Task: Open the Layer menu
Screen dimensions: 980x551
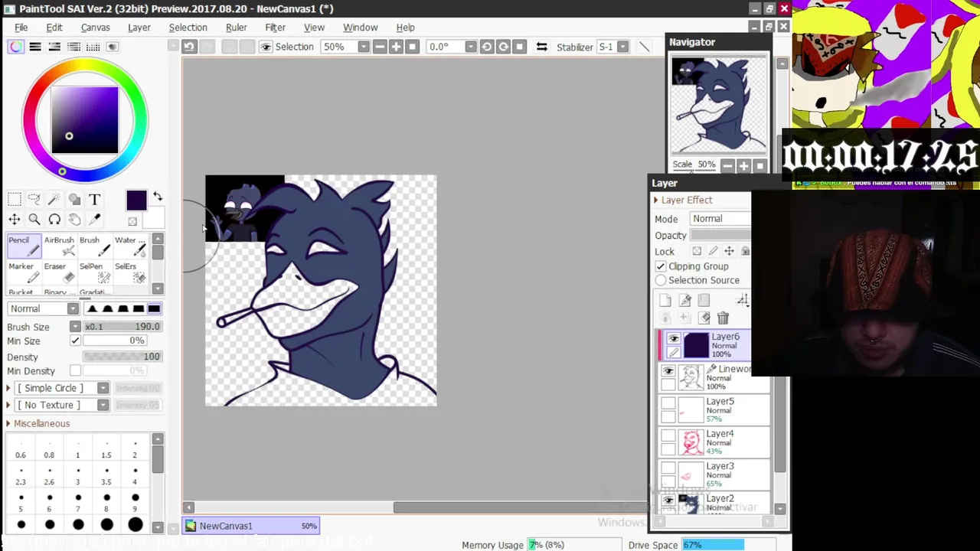Action: (139, 28)
